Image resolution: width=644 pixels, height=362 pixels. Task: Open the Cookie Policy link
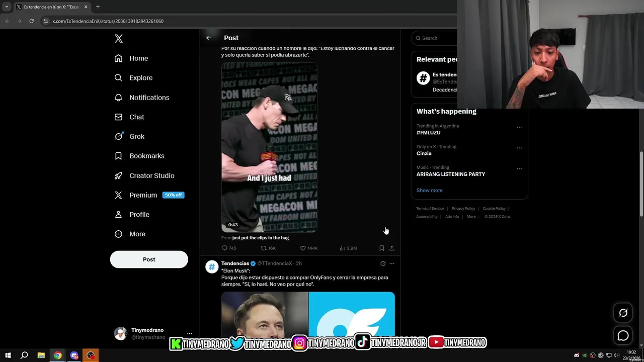point(494,209)
